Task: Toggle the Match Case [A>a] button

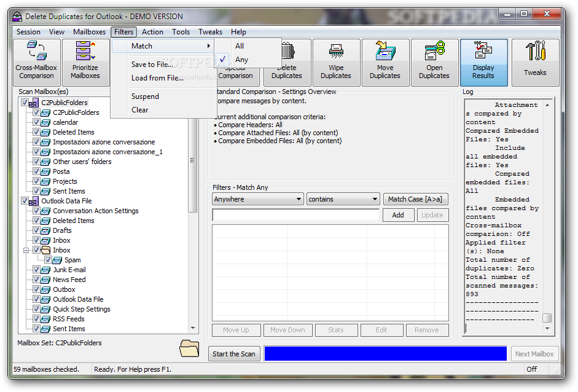Action: pyautogui.click(x=415, y=199)
